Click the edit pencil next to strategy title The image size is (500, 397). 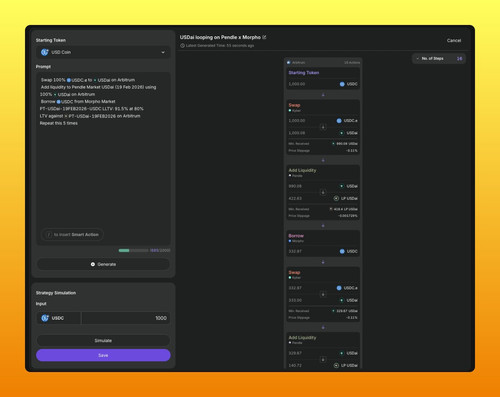[264, 37]
